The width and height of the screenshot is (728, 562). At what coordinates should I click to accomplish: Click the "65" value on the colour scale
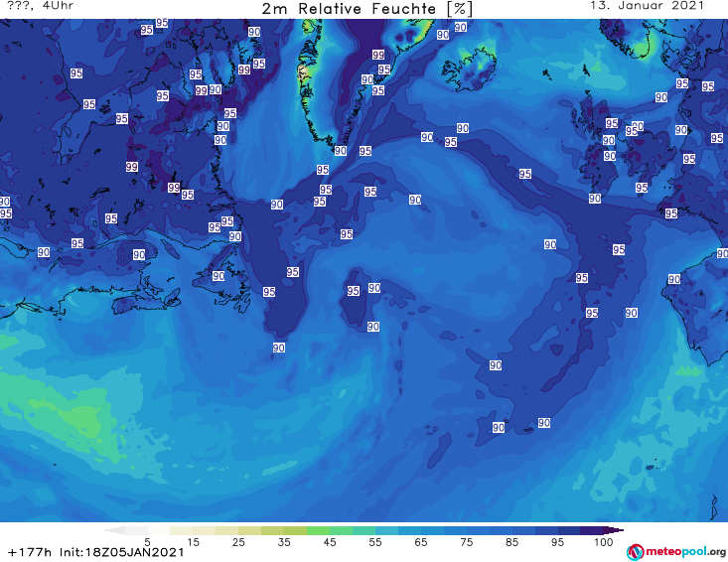[421, 542]
